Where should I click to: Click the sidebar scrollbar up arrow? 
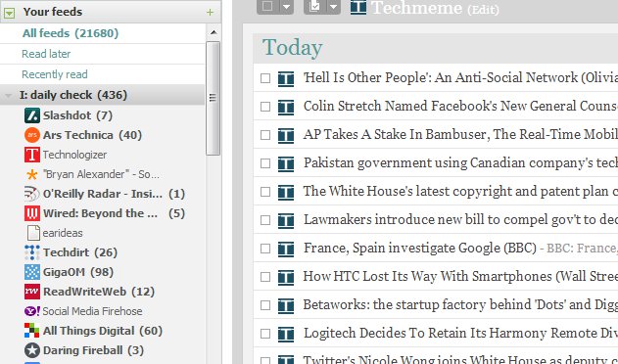pos(214,32)
